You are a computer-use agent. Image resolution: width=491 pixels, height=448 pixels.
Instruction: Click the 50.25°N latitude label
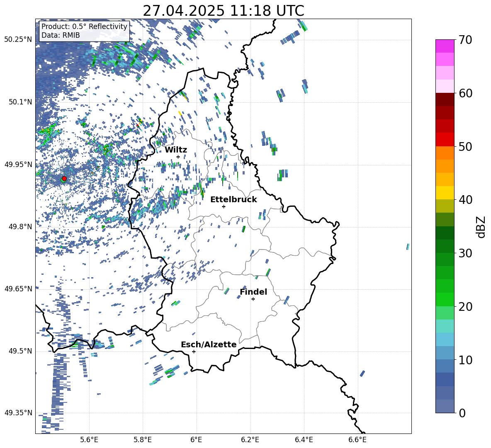[x=18, y=40]
